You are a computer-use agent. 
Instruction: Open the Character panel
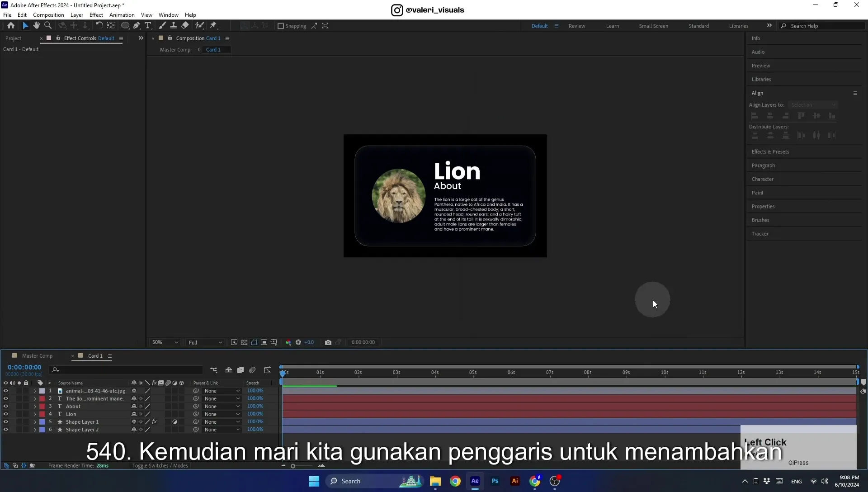(763, 179)
